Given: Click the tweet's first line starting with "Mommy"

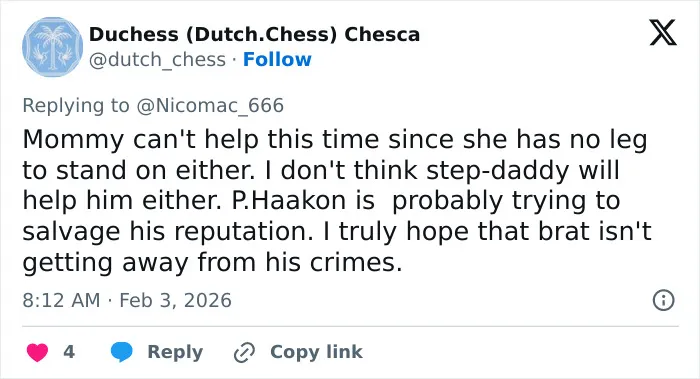Looking at the screenshot, I should point(335,140).
